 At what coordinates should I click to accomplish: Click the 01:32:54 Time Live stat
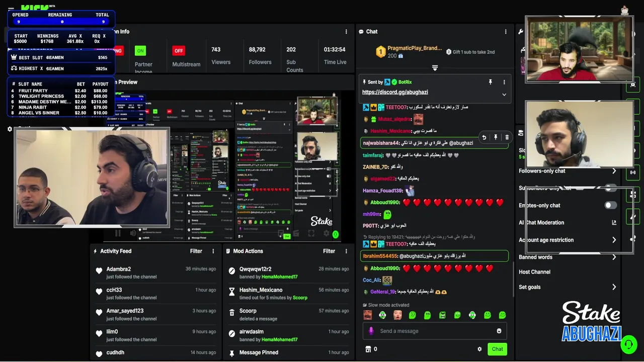(335, 56)
